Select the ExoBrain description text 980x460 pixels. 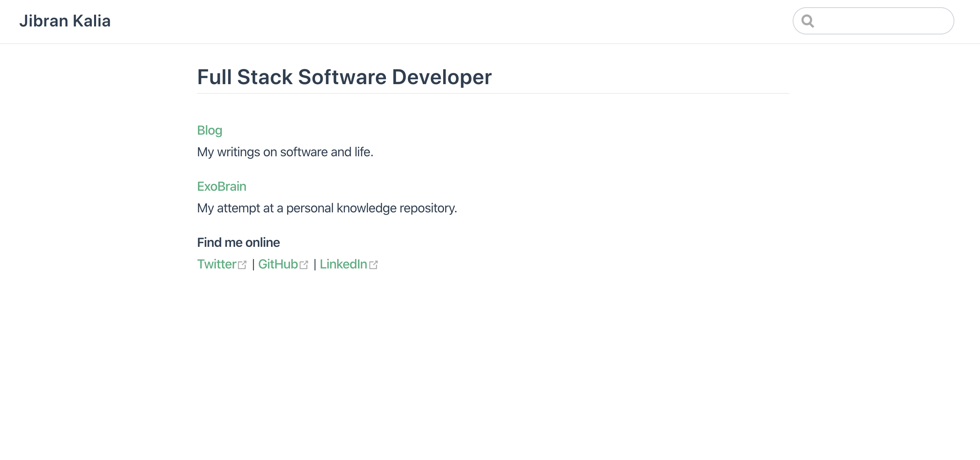(327, 208)
